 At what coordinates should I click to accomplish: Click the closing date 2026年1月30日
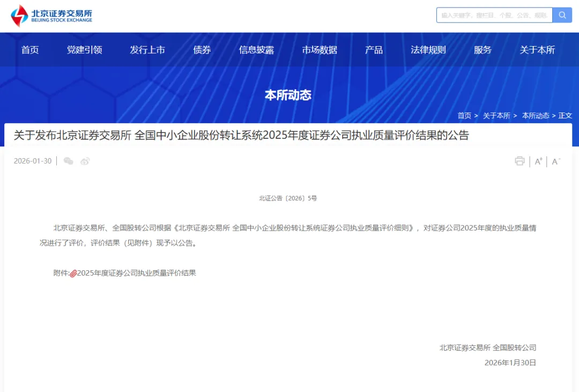coord(510,363)
